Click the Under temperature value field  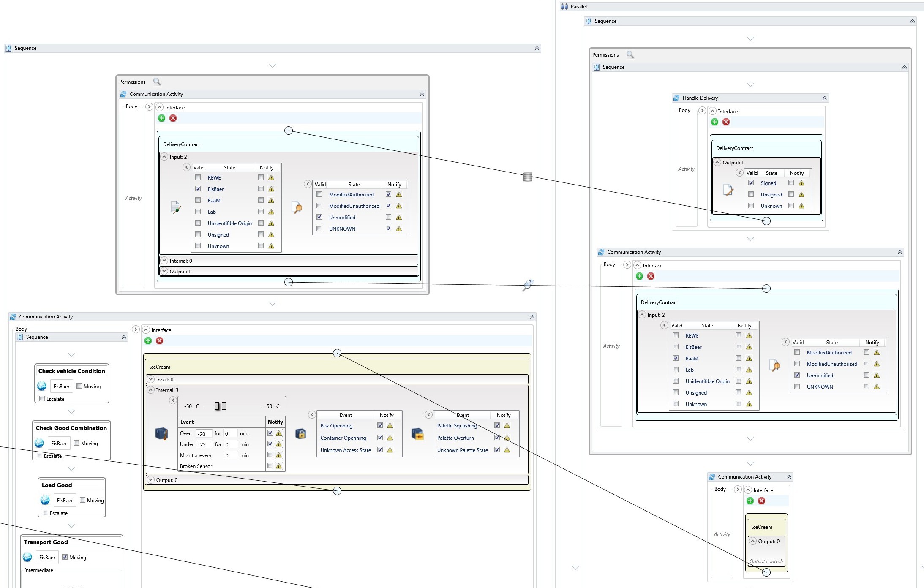pos(204,444)
